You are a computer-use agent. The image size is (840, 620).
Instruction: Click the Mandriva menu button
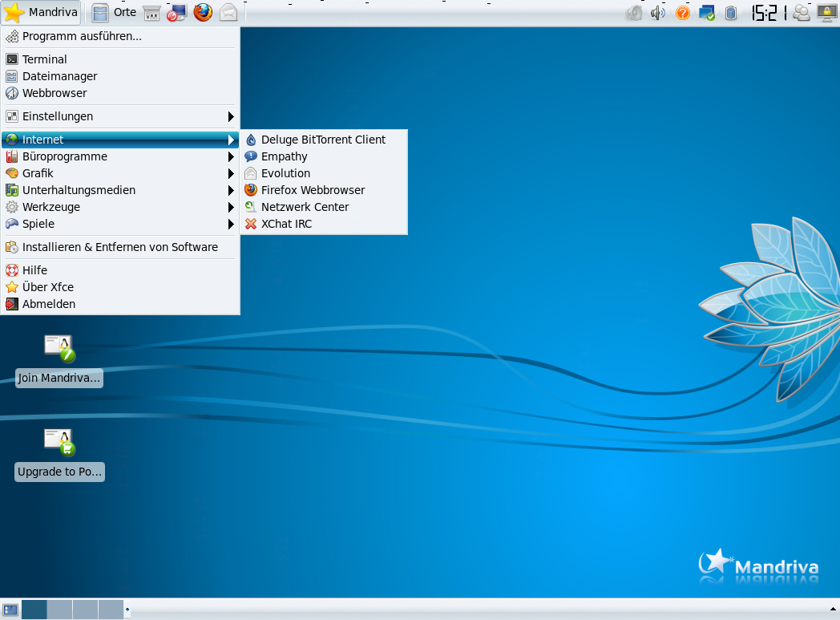pos(42,12)
